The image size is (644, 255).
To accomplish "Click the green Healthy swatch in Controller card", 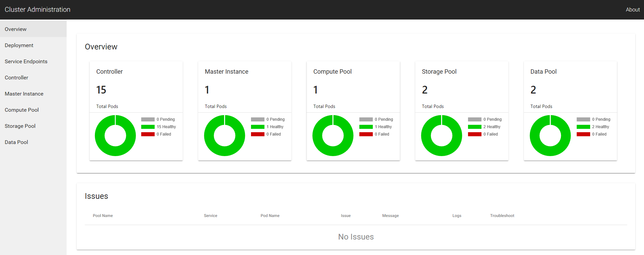I will click(x=148, y=127).
